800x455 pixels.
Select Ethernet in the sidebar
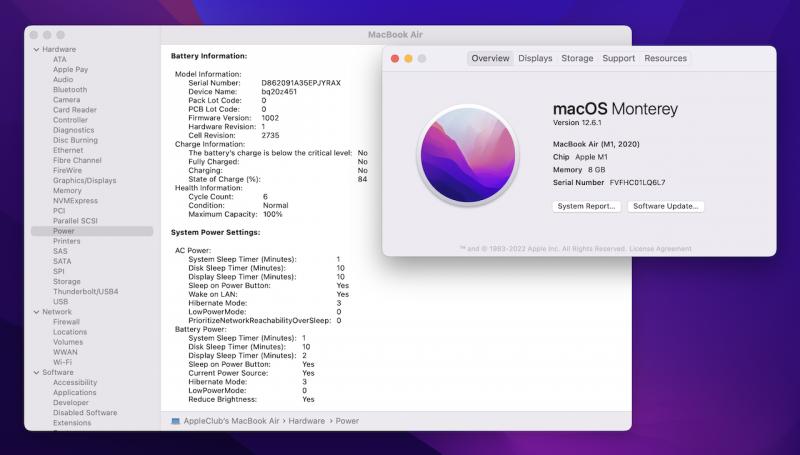pyautogui.click(x=68, y=150)
